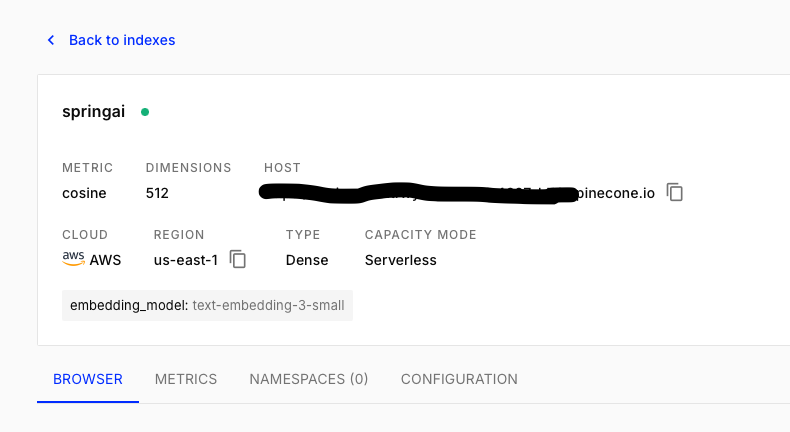Go back via Back to indexes link
Image resolution: width=790 pixels, height=432 pixels.
(x=122, y=40)
